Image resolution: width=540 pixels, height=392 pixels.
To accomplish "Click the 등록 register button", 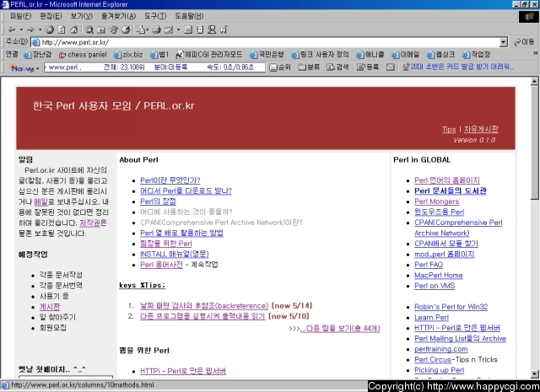I will [368, 67].
